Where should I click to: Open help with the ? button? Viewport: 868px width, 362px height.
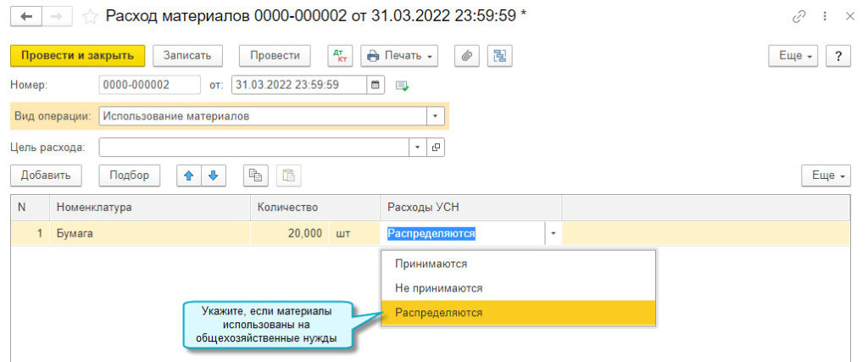838,56
